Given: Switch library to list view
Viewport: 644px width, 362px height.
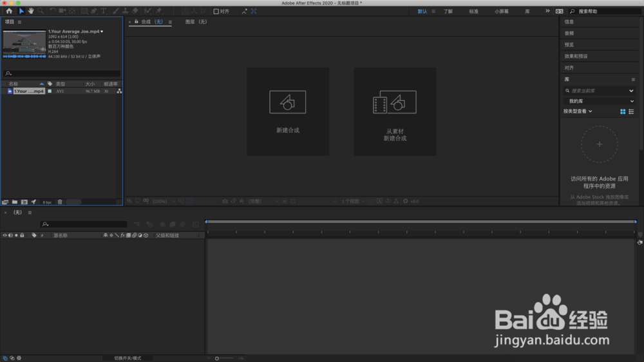Looking at the screenshot, I should tap(631, 111).
